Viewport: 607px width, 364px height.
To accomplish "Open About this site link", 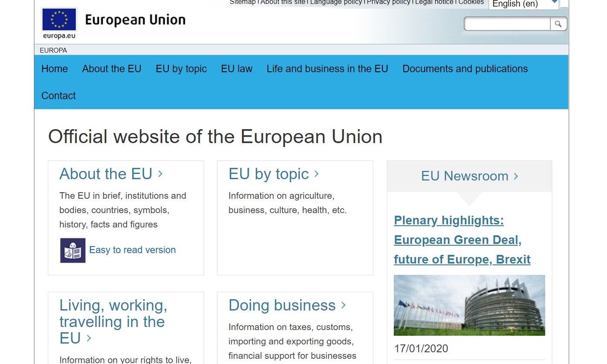I will click(x=283, y=2).
